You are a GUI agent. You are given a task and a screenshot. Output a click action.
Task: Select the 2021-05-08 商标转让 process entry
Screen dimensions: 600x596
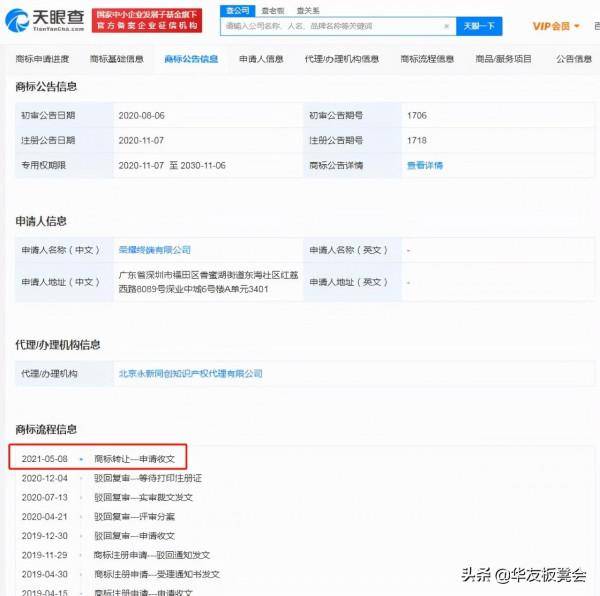[98, 458]
